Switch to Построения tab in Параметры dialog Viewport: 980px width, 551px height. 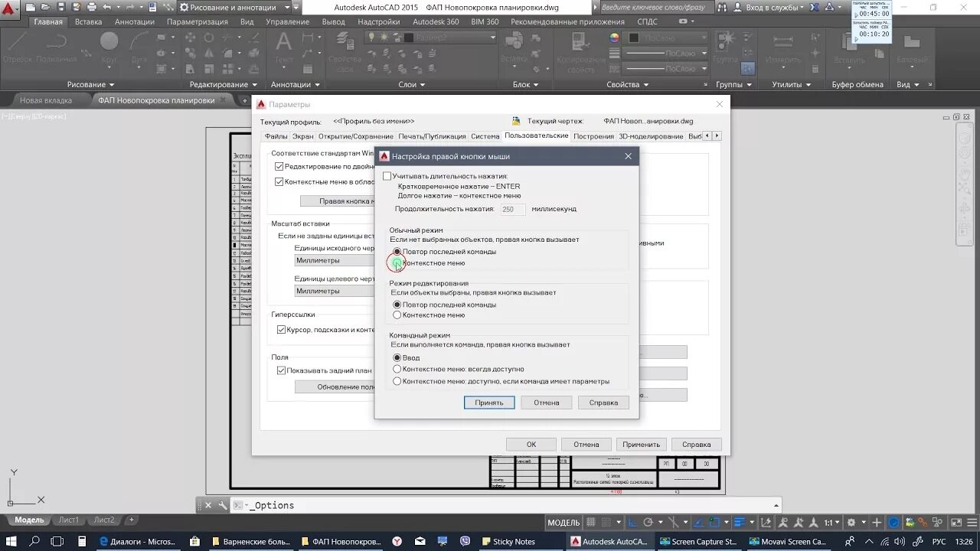coord(593,136)
